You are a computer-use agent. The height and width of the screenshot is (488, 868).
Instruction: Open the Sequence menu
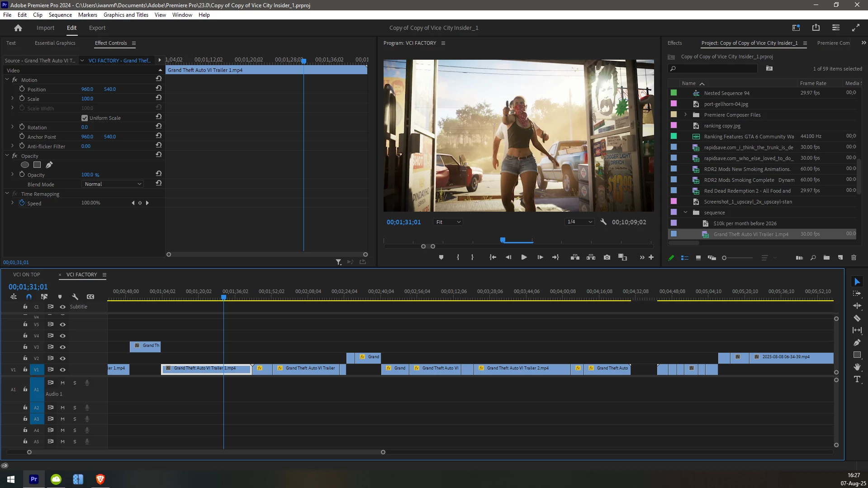click(x=60, y=15)
